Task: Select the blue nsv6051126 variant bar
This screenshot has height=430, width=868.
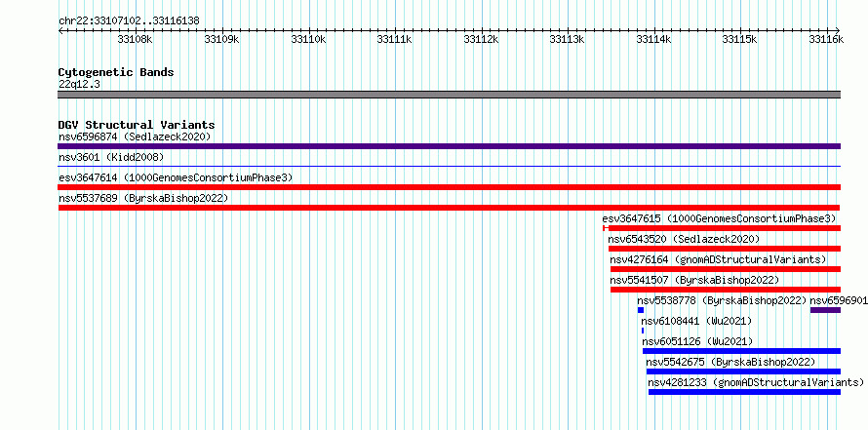Action: pyautogui.click(x=742, y=351)
